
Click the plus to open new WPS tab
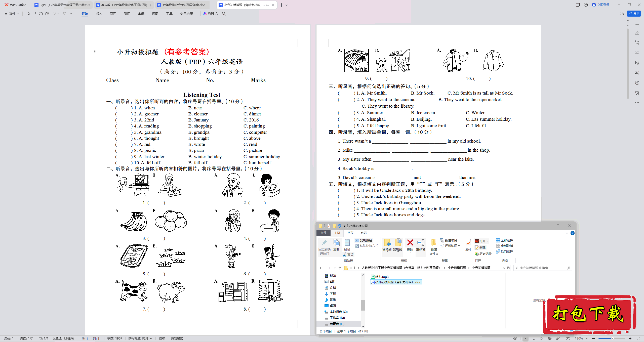point(281,5)
